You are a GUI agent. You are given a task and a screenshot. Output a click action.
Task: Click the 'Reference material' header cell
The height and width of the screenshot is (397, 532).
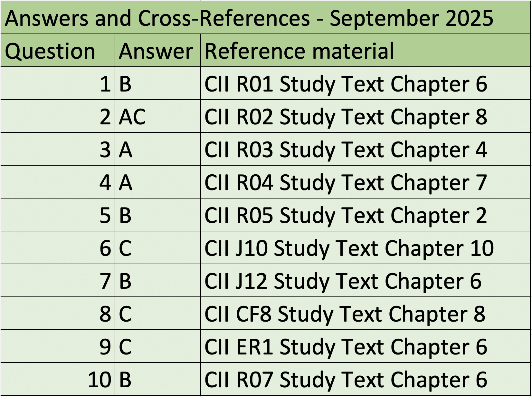tap(365, 51)
